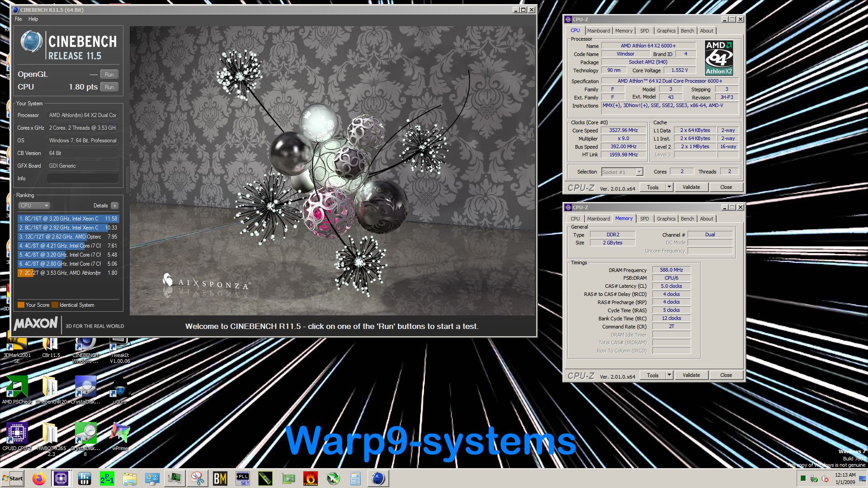The height and width of the screenshot is (488, 868).
Task: Select your score row 2C/2T AMD Athlon
Action: tap(68, 273)
